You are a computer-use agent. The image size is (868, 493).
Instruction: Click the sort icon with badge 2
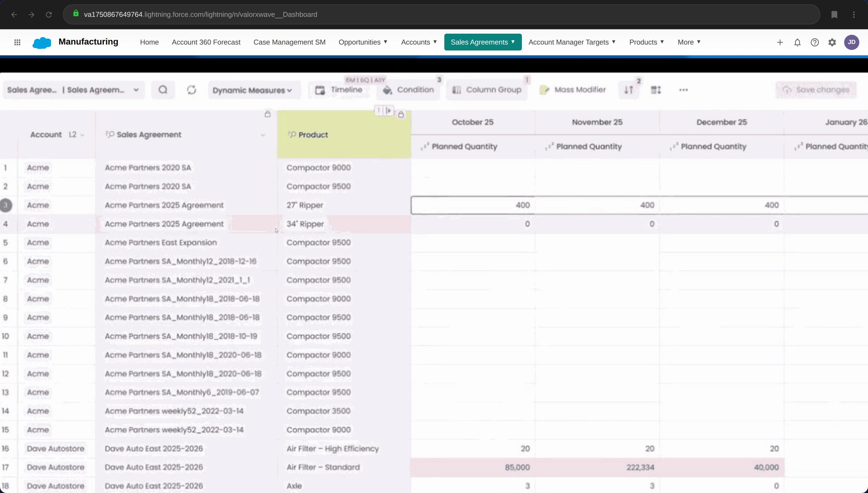pyautogui.click(x=629, y=90)
